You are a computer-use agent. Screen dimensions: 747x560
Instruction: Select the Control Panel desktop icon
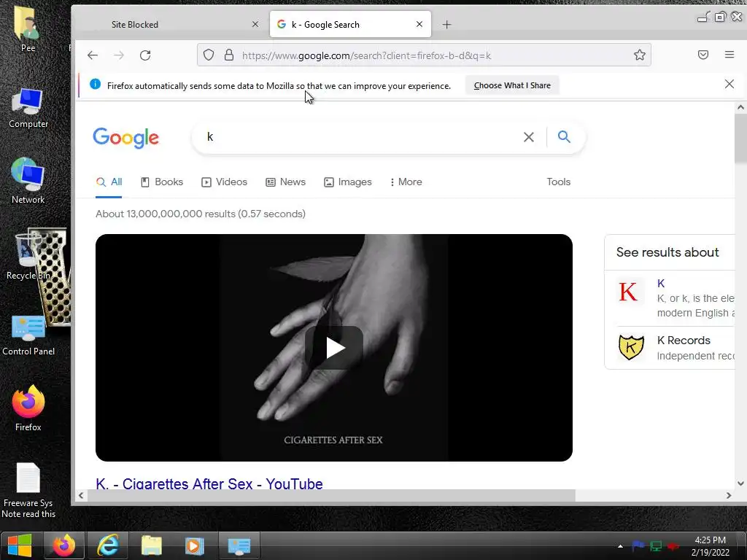point(28,335)
